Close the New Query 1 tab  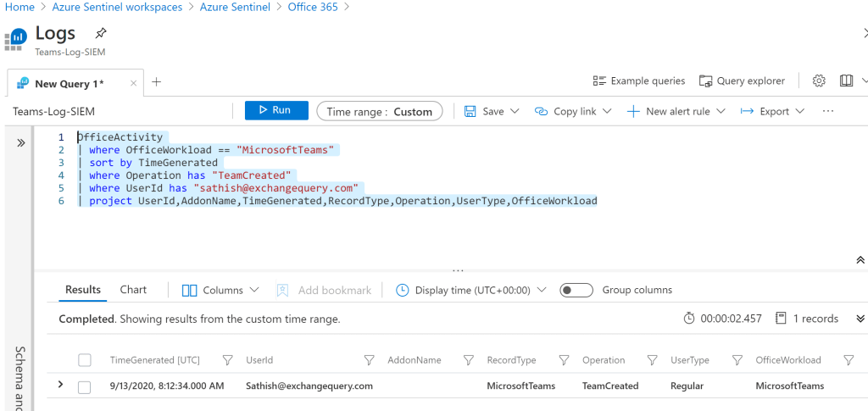(133, 83)
